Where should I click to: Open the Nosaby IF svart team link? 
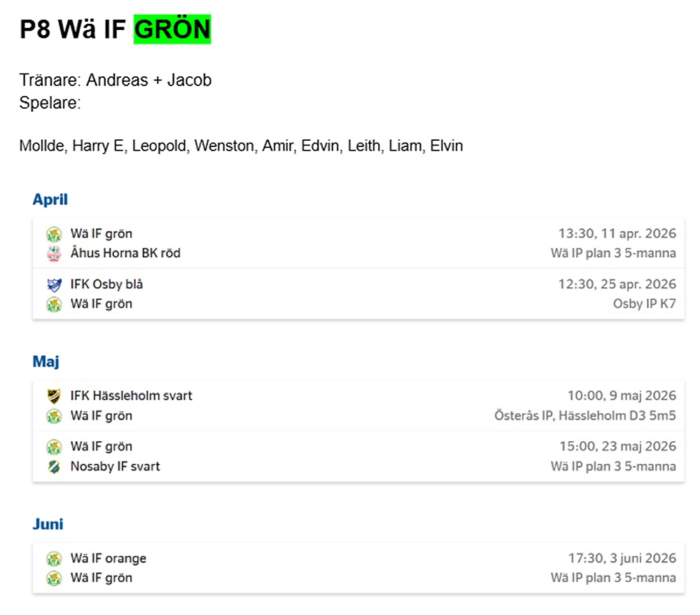[115, 467]
